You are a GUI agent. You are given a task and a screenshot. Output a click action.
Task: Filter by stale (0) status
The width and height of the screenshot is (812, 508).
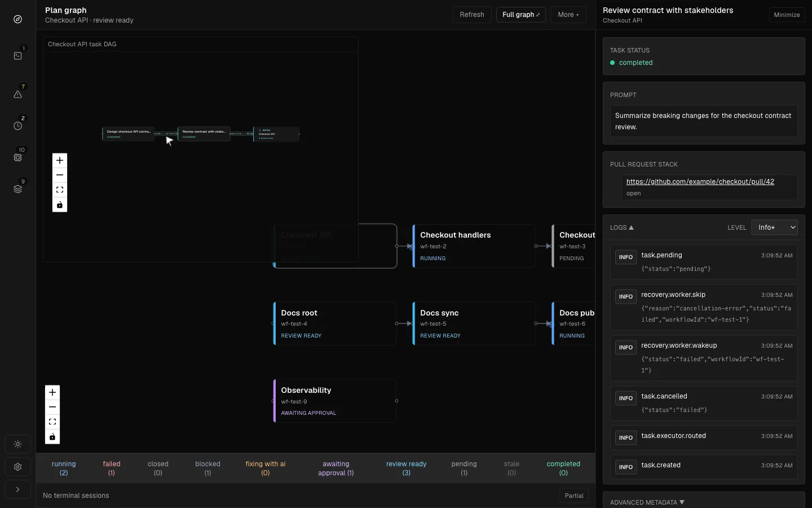click(511, 468)
